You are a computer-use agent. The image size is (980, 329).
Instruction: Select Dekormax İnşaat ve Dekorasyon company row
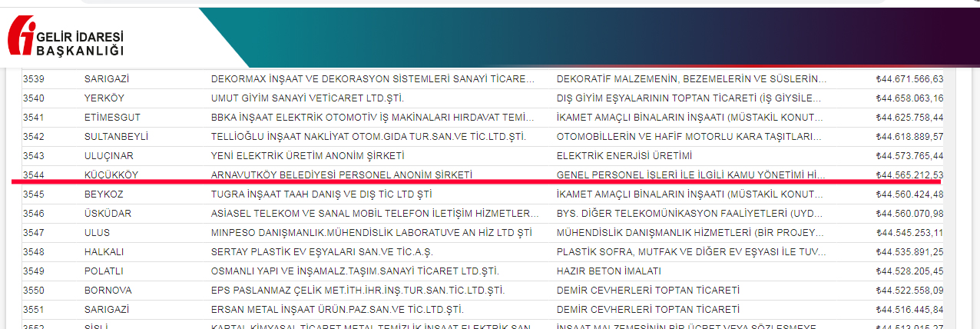pyautogui.click(x=482, y=79)
